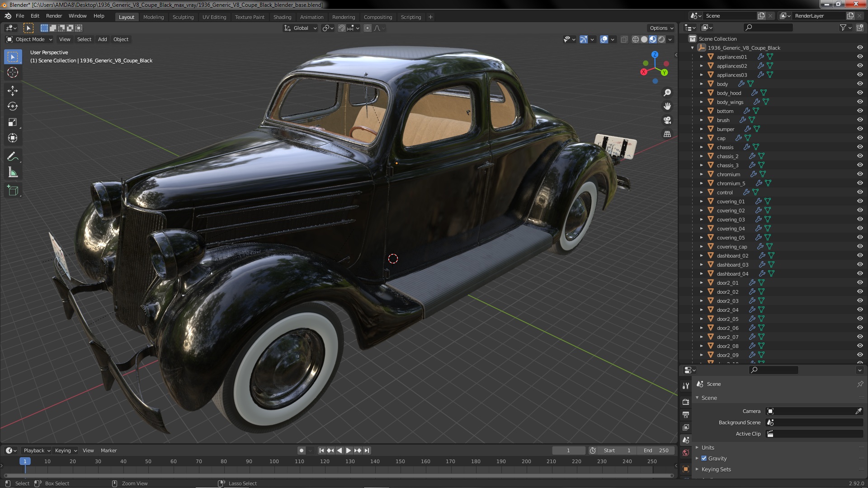Viewport: 868px width, 488px height.
Task: Hide the chromium object in outliner
Action: point(860,174)
